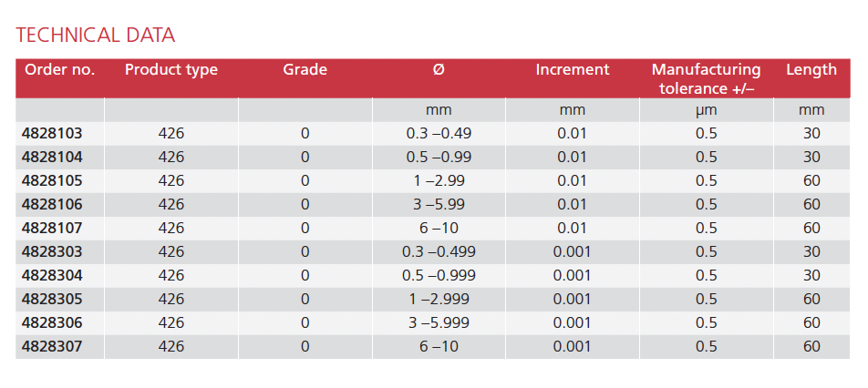868x388 pixels.
Task: Click the Increment column header
Action: tap(572, 70)
